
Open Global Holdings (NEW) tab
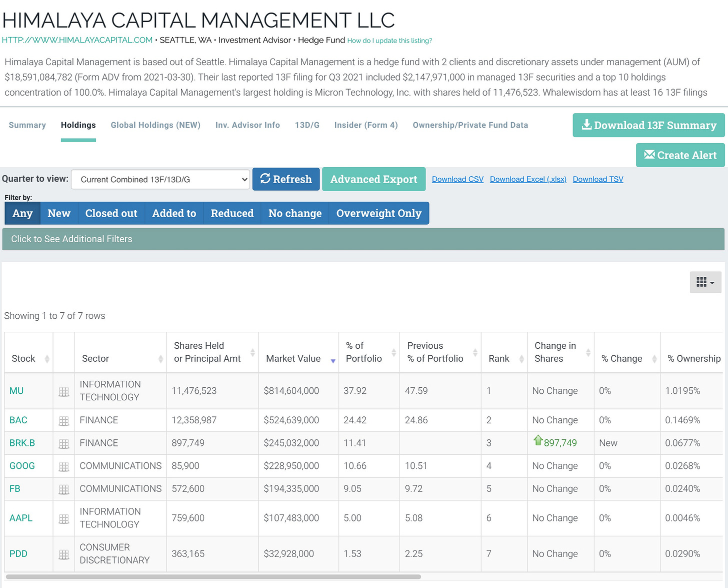(155, 125)
